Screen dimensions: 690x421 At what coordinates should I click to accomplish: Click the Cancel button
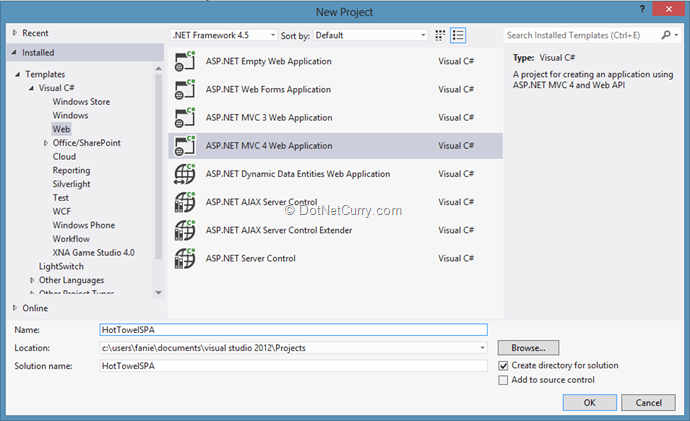[x=648, y=403]
